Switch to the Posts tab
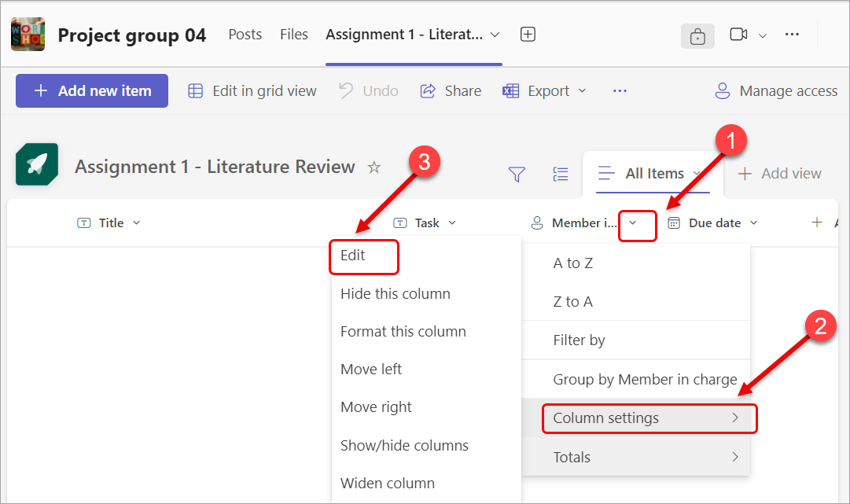The width and height of the screenshot is (850, 504). [245, 34]
